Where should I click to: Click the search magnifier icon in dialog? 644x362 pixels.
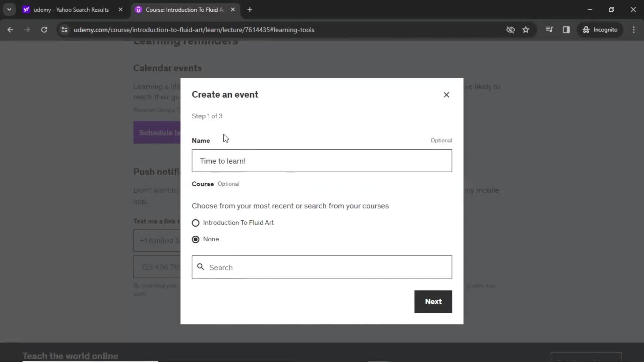pos(201,267)
